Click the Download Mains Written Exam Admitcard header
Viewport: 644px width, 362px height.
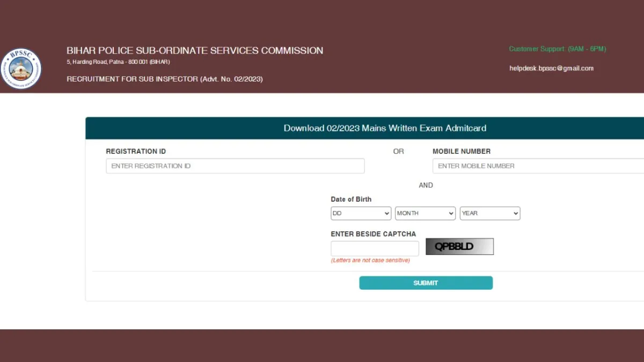point(385,128)
